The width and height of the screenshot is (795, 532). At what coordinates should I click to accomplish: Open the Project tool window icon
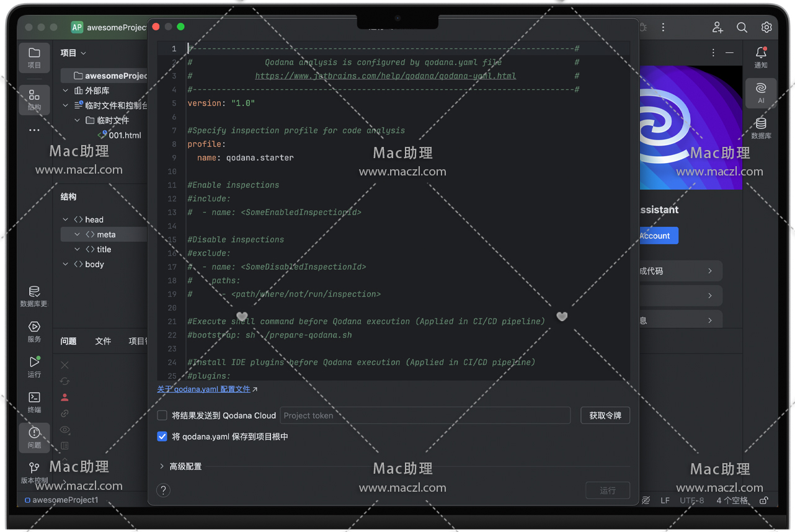(34, 57)
